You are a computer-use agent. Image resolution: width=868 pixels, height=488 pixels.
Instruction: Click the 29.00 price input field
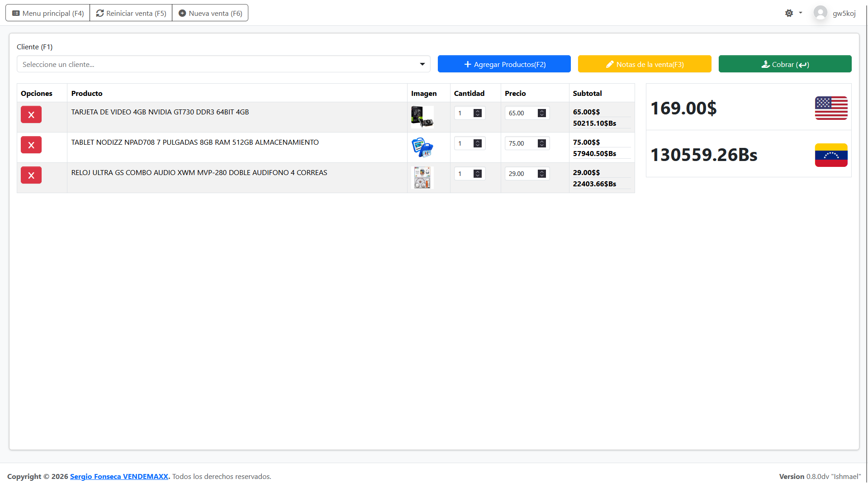[527, 174]
